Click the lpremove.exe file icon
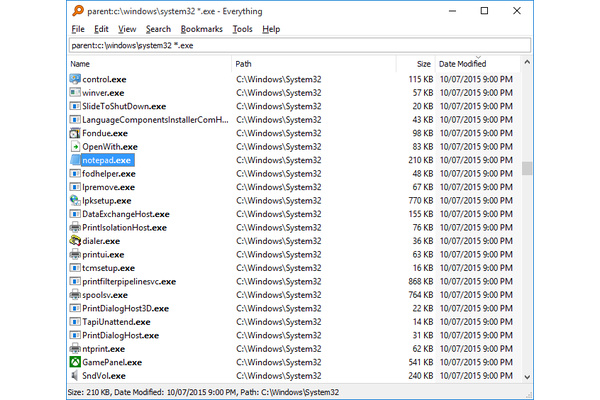Image resolution: width=600 pixels, height=400 pixels. coord(75,187)
